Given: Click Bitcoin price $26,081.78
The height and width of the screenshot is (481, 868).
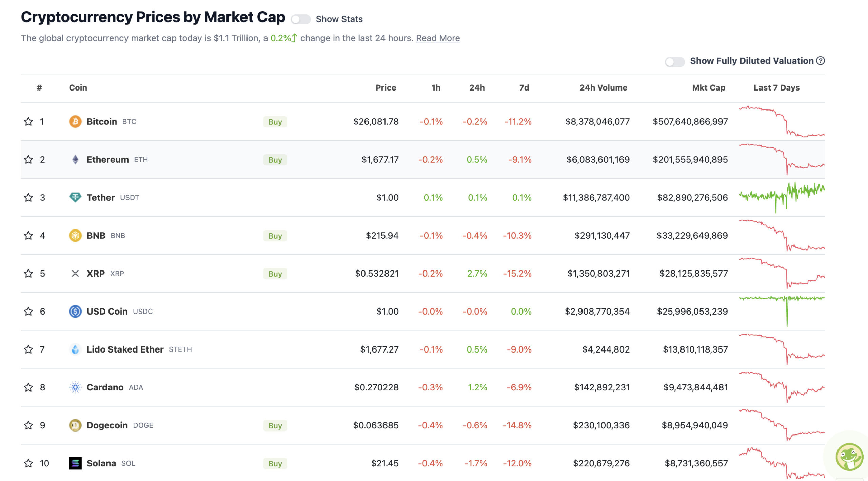Looking at the screenshot, I should 376,121.
